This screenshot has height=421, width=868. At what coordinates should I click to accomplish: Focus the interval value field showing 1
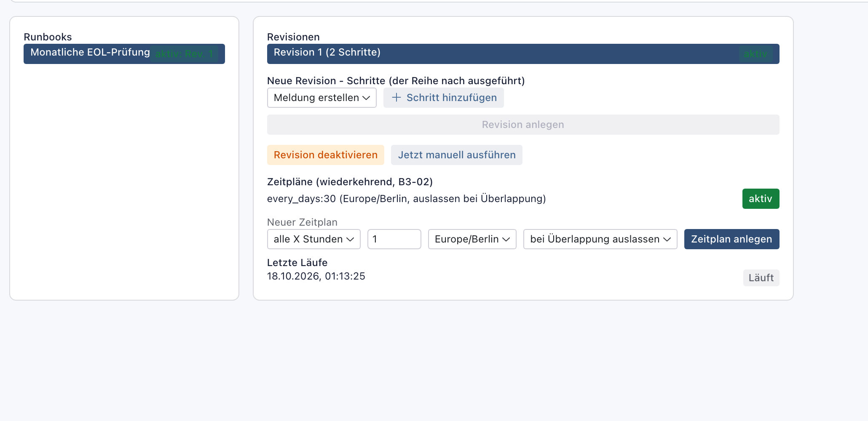coord(394,239)
